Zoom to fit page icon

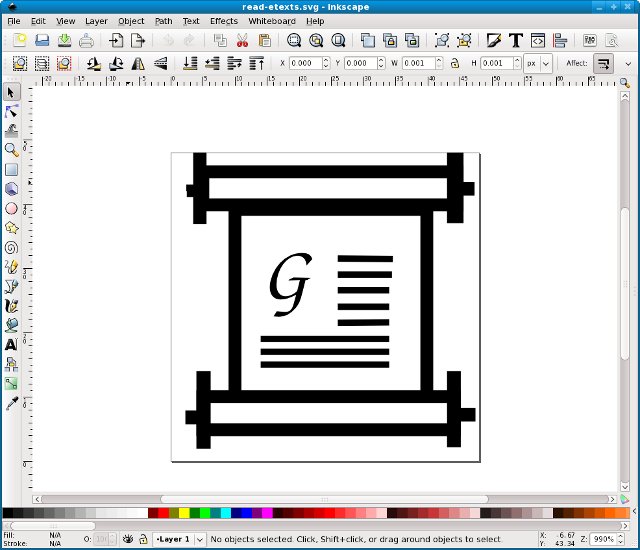338,40
